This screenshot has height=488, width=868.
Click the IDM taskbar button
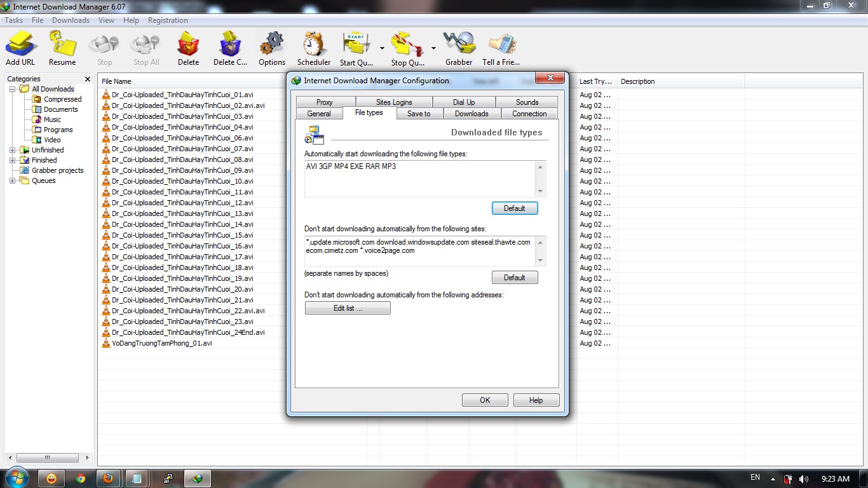click(x=198, y=478)
